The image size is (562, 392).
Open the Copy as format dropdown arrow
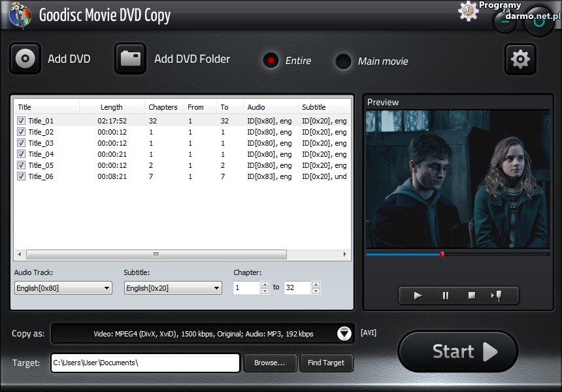click(344, 334)
